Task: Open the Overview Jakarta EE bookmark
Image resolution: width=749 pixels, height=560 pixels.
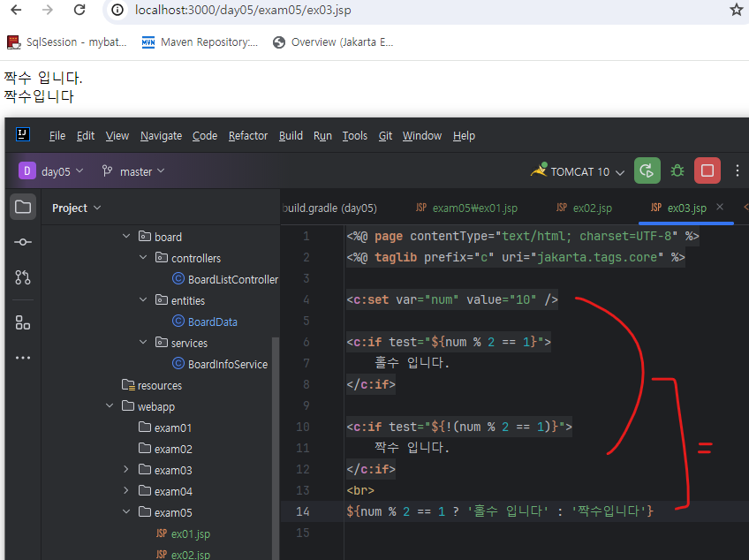Action: (x=333, y=42)
